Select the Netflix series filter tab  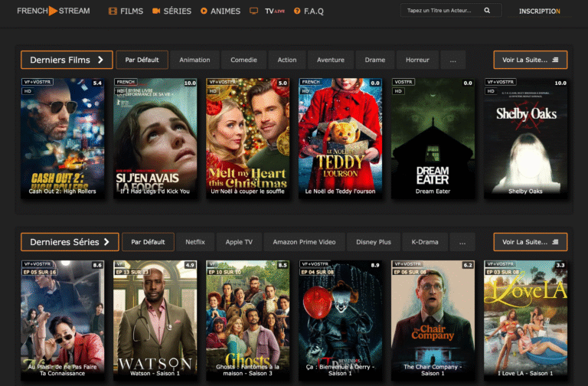click(x=195, y=242)
